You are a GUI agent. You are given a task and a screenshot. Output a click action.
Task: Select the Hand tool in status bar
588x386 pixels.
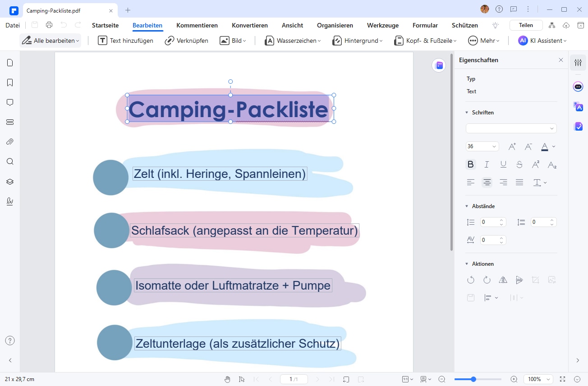coord(228,379)
